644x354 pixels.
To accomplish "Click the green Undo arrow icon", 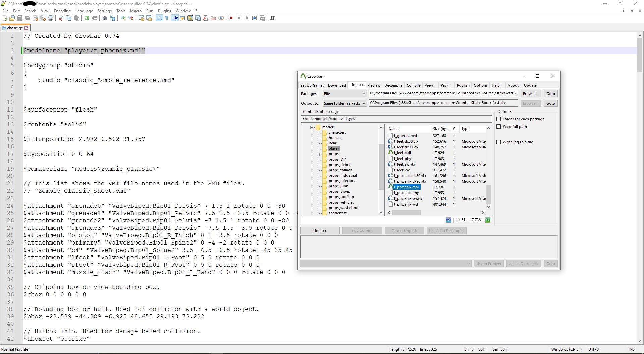I will 87,18.
